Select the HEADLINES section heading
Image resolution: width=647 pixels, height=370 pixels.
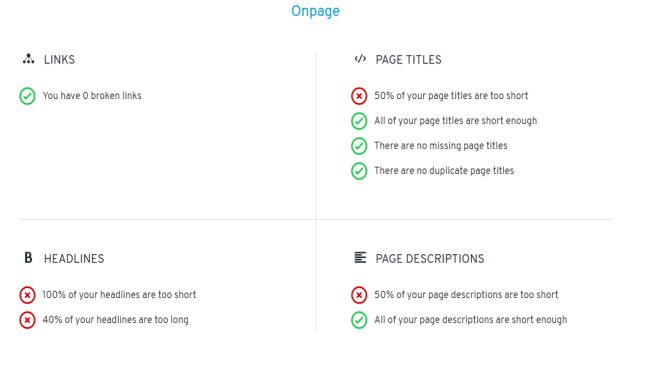click(x=74, y=259)
